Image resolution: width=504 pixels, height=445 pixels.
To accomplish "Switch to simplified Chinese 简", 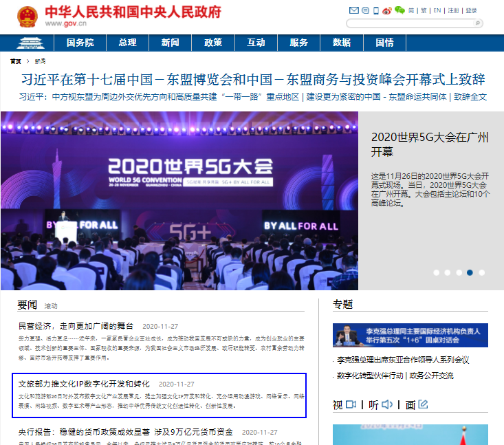I will (411, 10).
